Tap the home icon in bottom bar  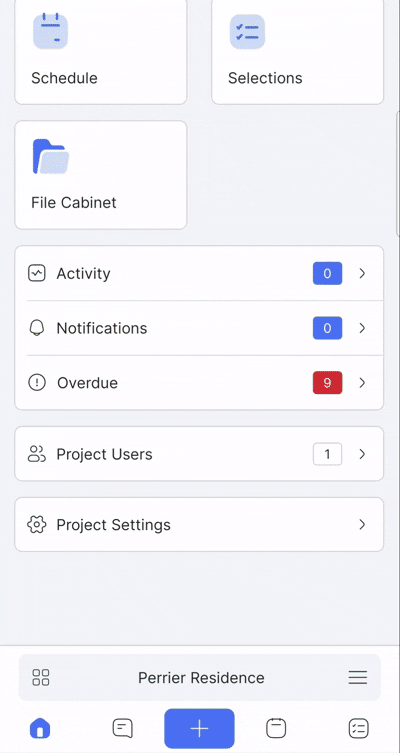[40, 729]
